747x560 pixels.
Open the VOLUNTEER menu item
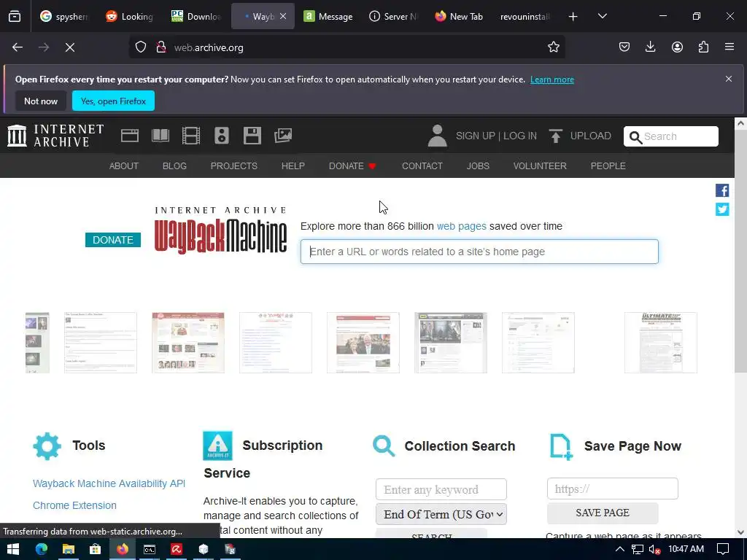(540, 166)
